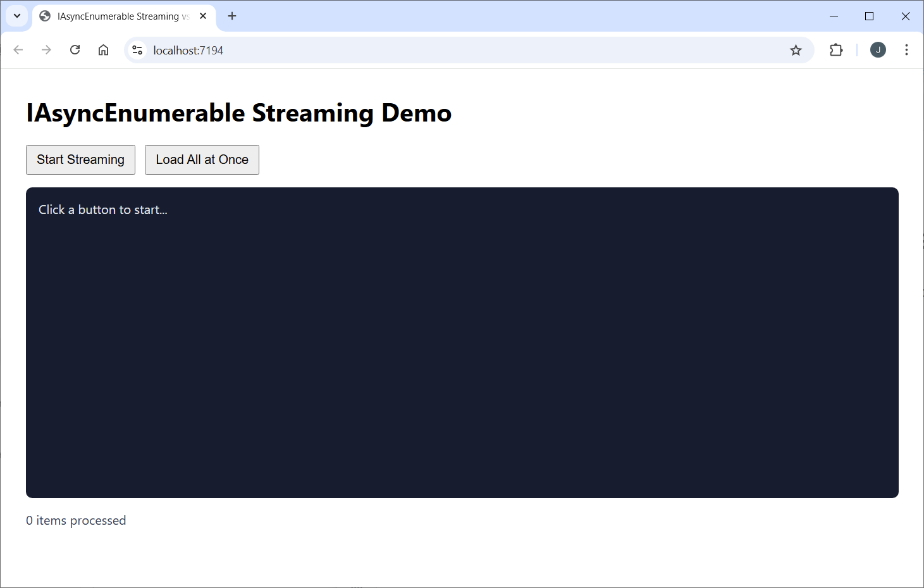Click the forward navigation arrow
Image resolution: width=924 pixels, height=588 pixels.
click(46, 49)
